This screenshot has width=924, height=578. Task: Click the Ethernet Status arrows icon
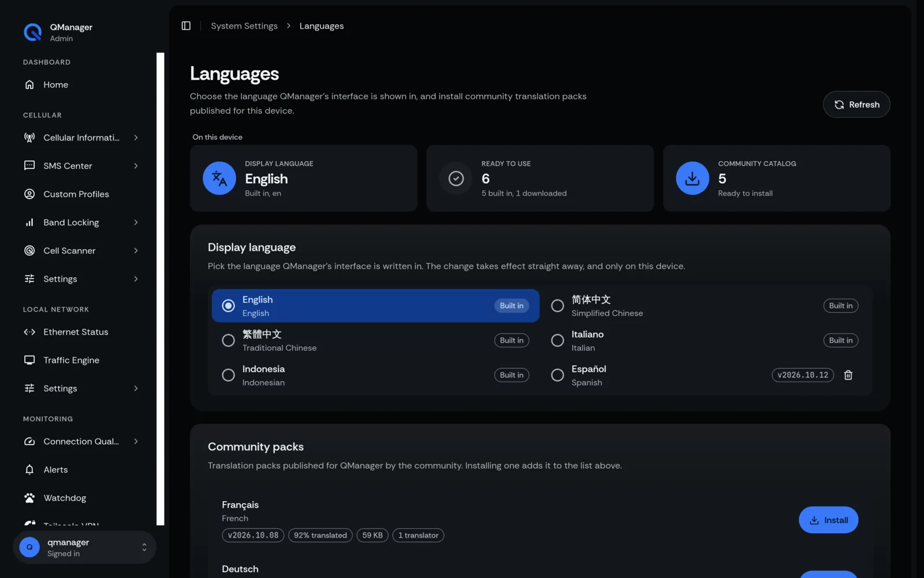[x=29, y=332]
